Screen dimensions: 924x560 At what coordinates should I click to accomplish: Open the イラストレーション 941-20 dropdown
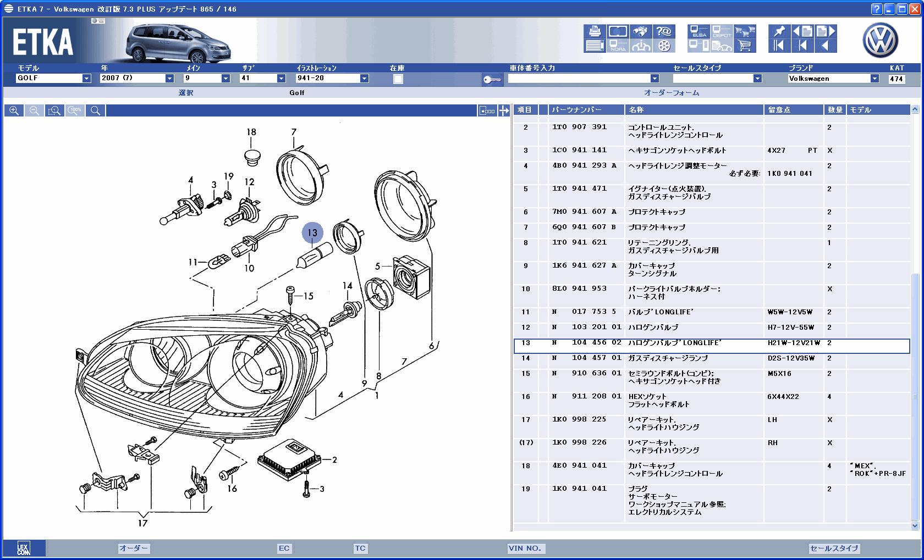364,79
